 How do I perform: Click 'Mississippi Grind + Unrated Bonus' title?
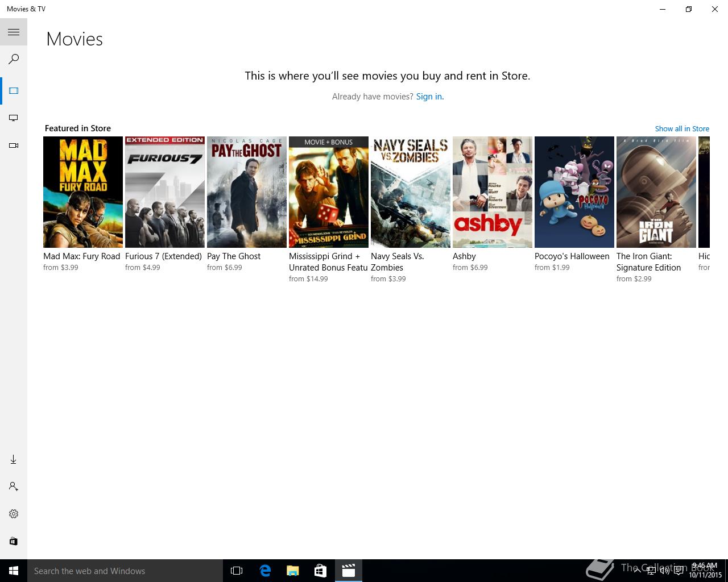coord(328,262)
